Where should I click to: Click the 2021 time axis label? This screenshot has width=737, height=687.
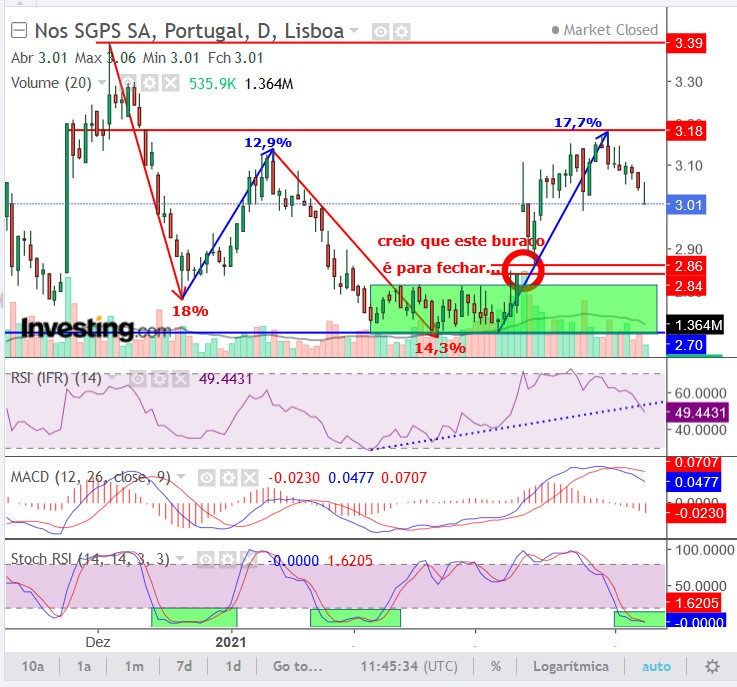[x=231, y=642]
